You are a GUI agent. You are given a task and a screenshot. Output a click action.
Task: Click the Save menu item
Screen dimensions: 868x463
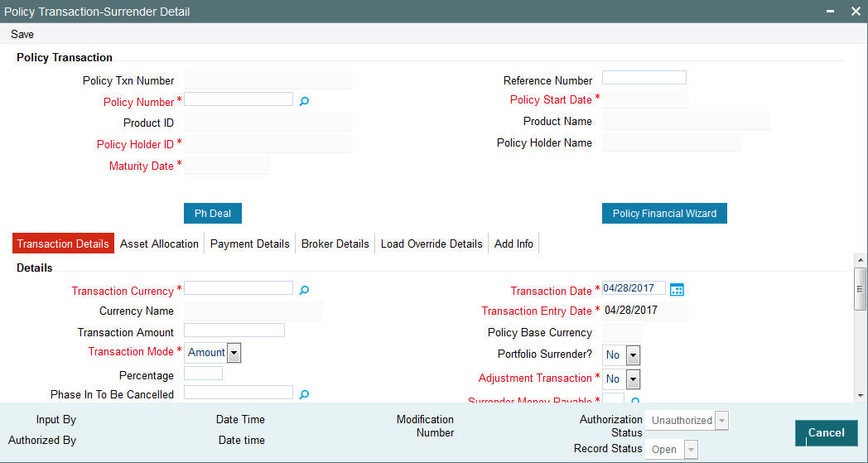point(22,34)
